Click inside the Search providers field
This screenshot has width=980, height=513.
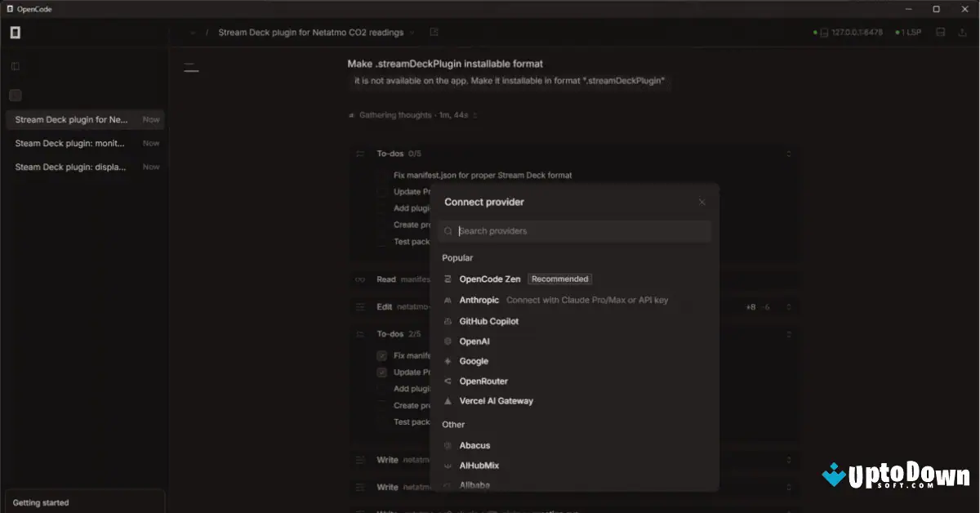point(573,231)
